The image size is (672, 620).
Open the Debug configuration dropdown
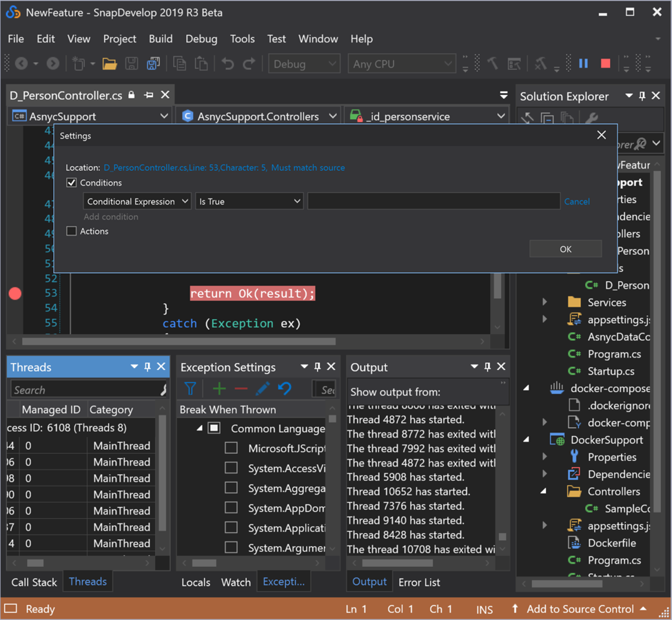click(304, 64)
